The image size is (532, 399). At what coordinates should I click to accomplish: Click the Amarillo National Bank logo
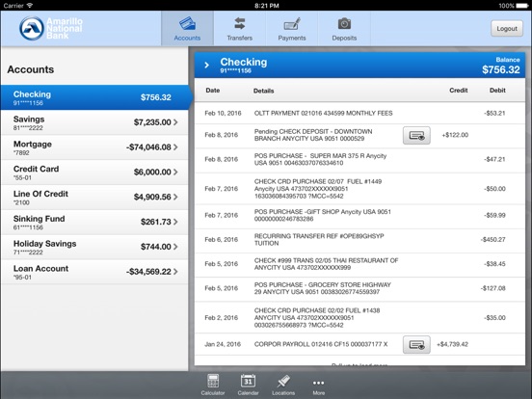coord(51,29)
